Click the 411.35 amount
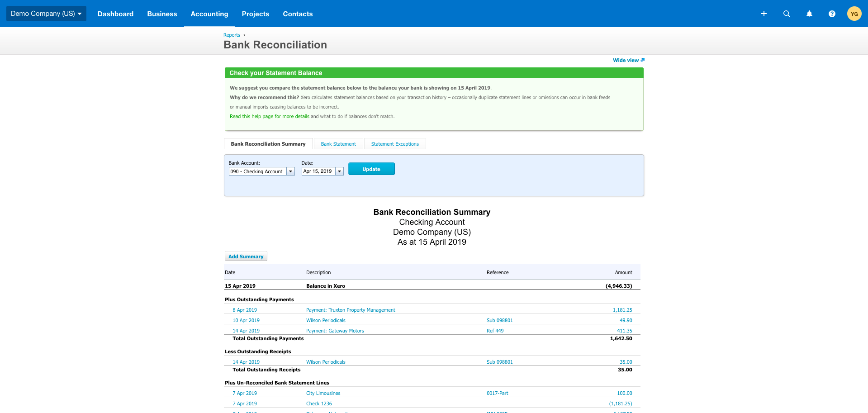 click(625, 331)
